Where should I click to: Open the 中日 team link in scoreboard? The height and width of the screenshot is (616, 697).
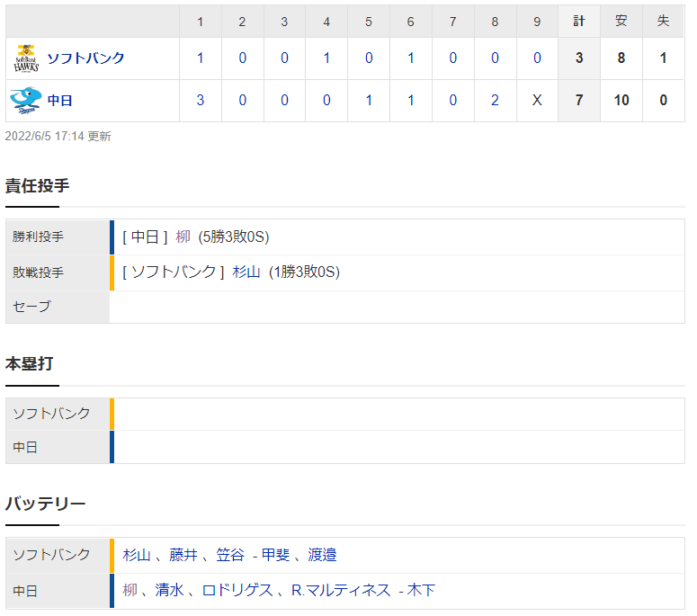60,101
